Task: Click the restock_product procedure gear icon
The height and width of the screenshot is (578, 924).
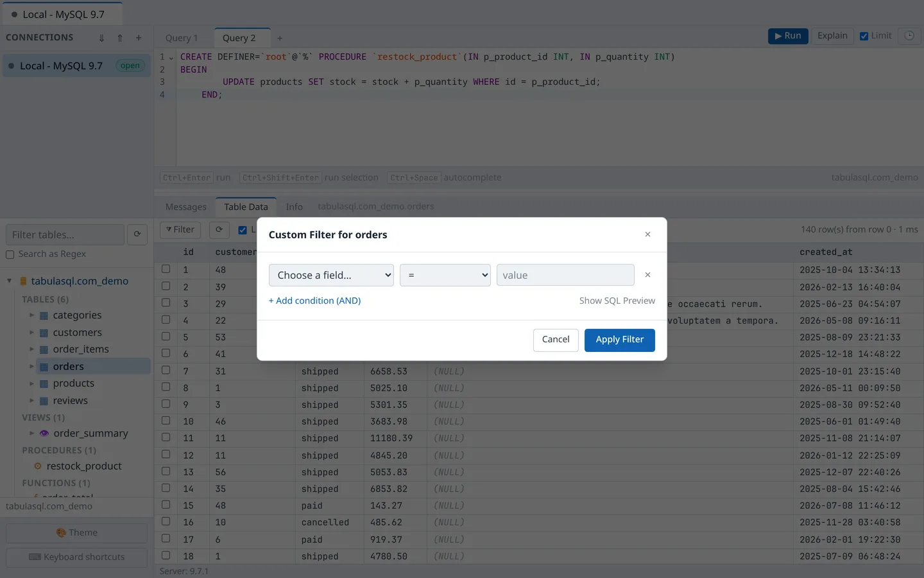Action: click(x=38, y=466)
